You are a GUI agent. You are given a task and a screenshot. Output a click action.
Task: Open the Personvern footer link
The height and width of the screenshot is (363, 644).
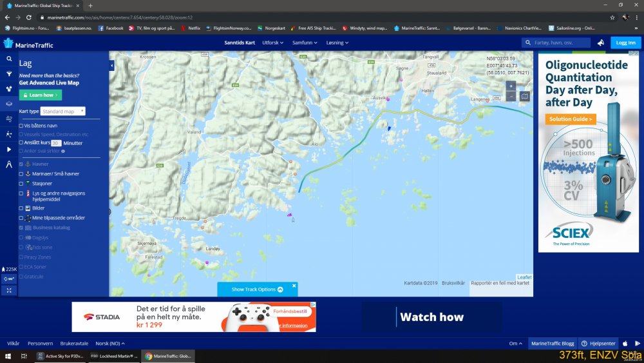pos(40,343)
